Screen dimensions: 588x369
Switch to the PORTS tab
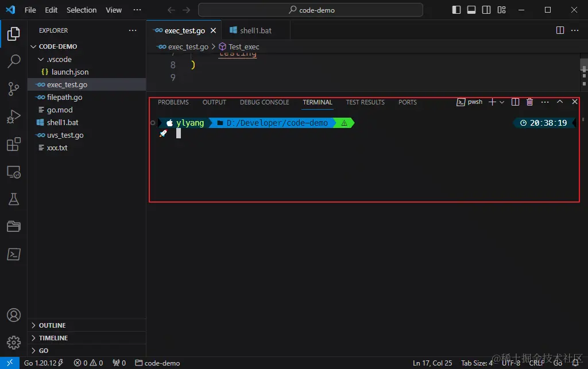[408, 102]
